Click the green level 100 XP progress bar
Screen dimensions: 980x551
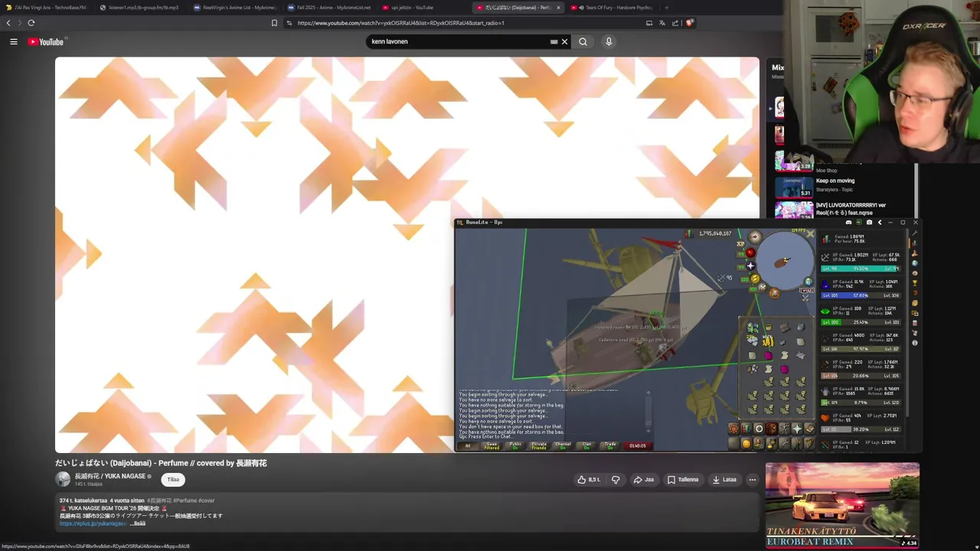click(861, 322)
